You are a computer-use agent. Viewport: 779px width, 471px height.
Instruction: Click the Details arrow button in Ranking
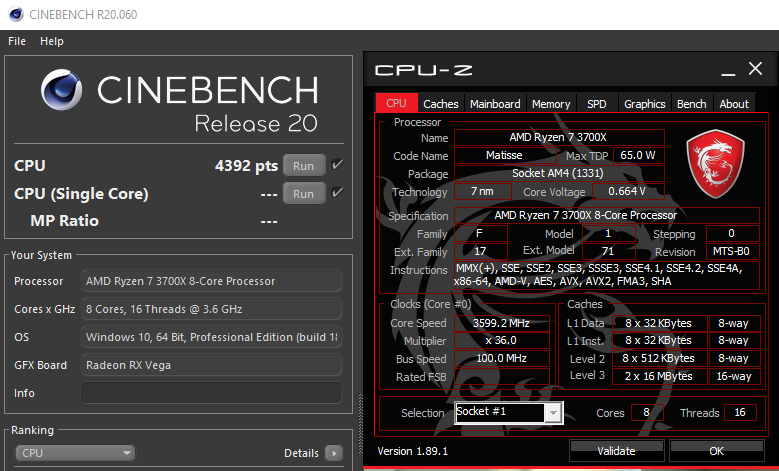[334, 453]
